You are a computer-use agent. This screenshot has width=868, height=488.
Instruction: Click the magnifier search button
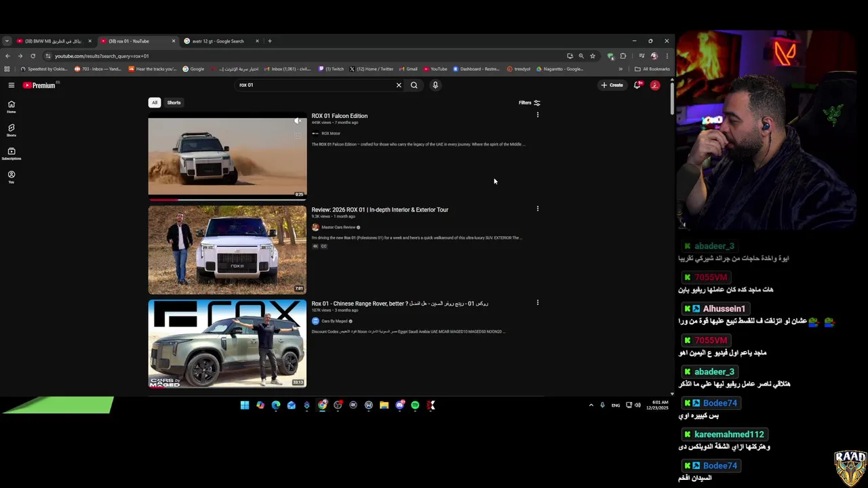coord(414,85)
